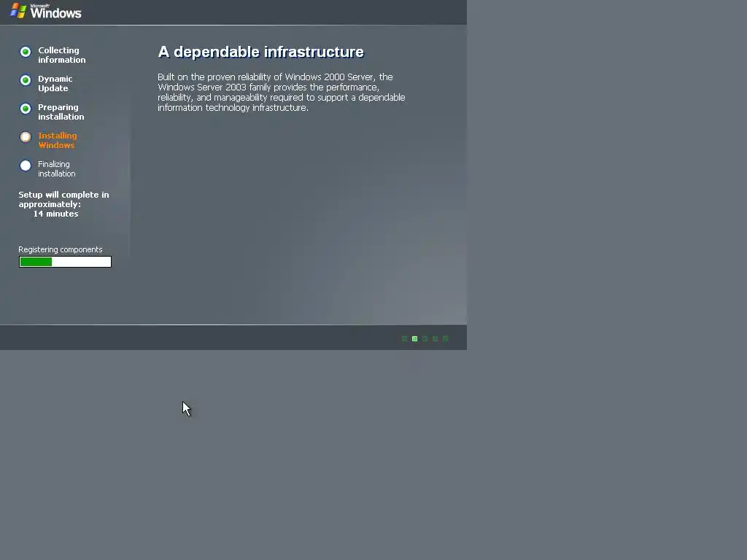
Task: Click the 'Dynamic Update' label
Action: tap(55, 83)
